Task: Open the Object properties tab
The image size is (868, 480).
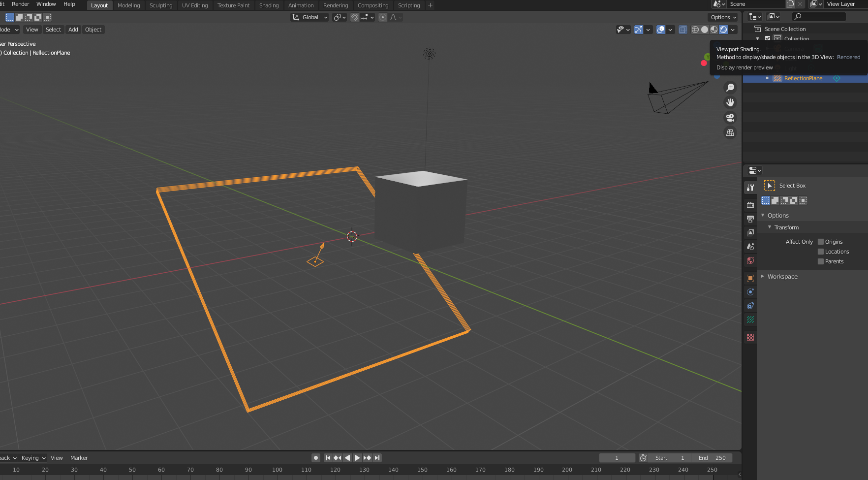Action: click(750, 278)
